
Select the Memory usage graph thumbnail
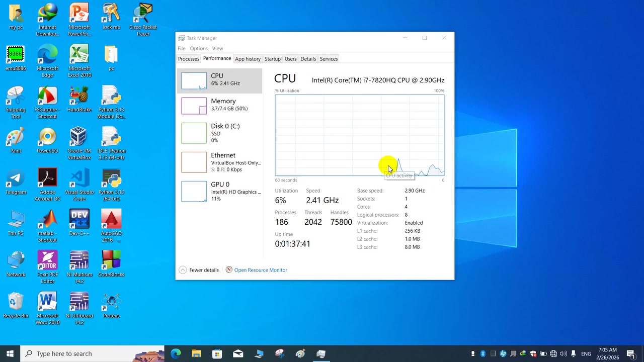coord(194,106)
